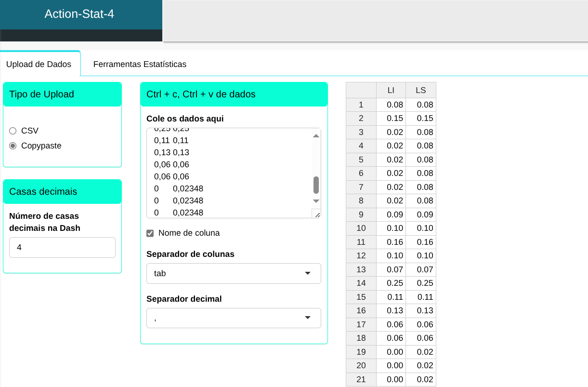This screenshot has width=588, height=387.
Task: Toggle the Nome de coluna checkbox
Action: coord(150,233)
